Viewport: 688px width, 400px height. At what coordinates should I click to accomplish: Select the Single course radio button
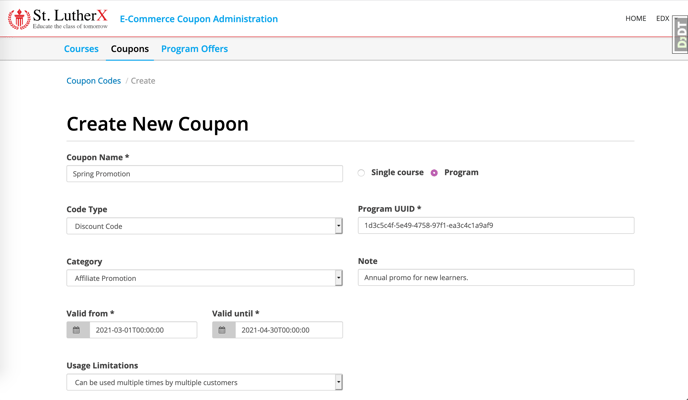[x=361, y=173]
